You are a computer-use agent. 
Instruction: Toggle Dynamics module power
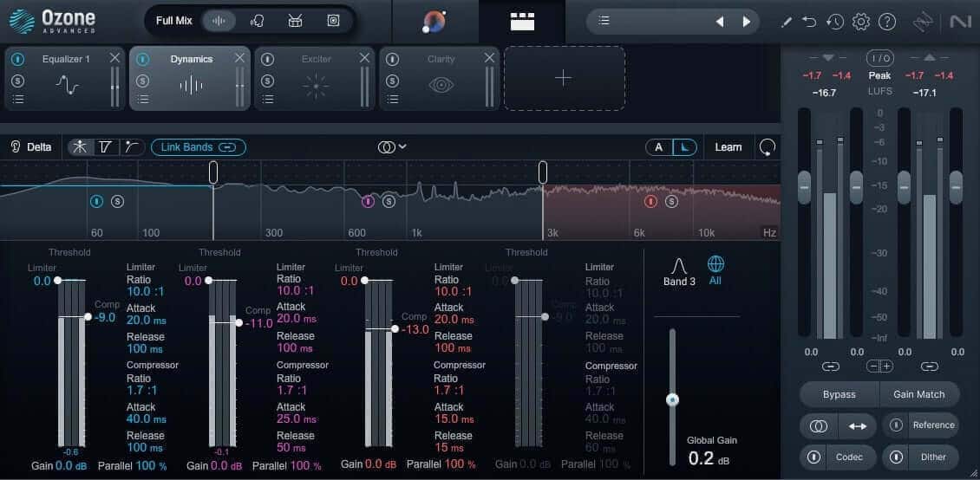[x=143, y=59]
